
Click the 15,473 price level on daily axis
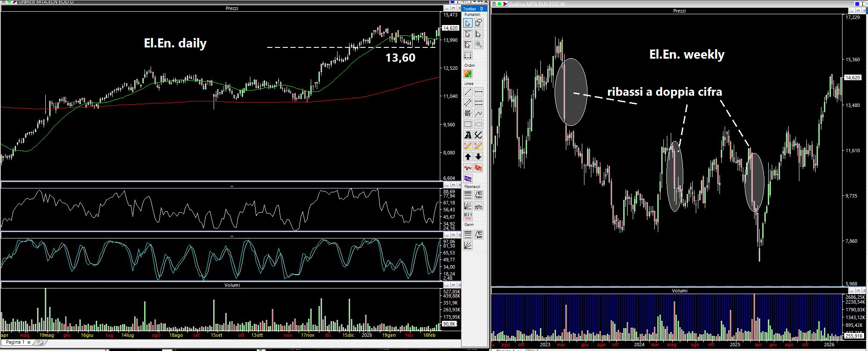pyautogui.click(x=451, y=15)
